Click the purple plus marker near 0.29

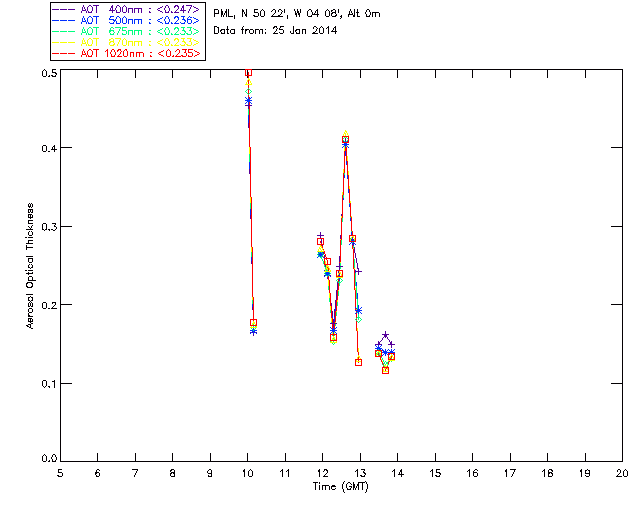tap(320, 236)
